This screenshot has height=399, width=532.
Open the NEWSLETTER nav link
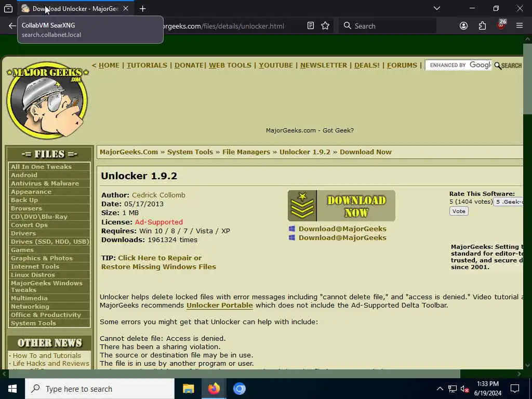click(x=324, y=65)
